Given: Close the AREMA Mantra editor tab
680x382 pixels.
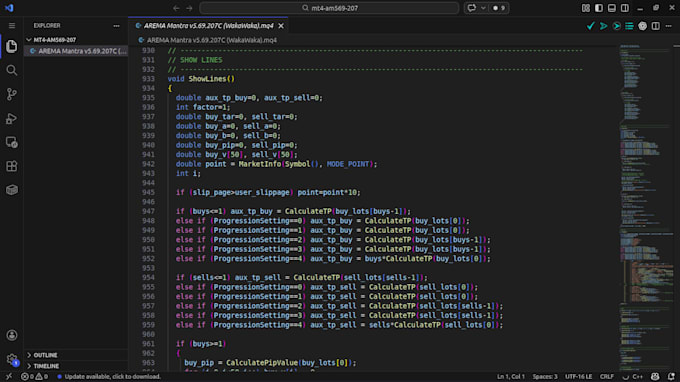Looking at the screenshot, I should point(281,26).
